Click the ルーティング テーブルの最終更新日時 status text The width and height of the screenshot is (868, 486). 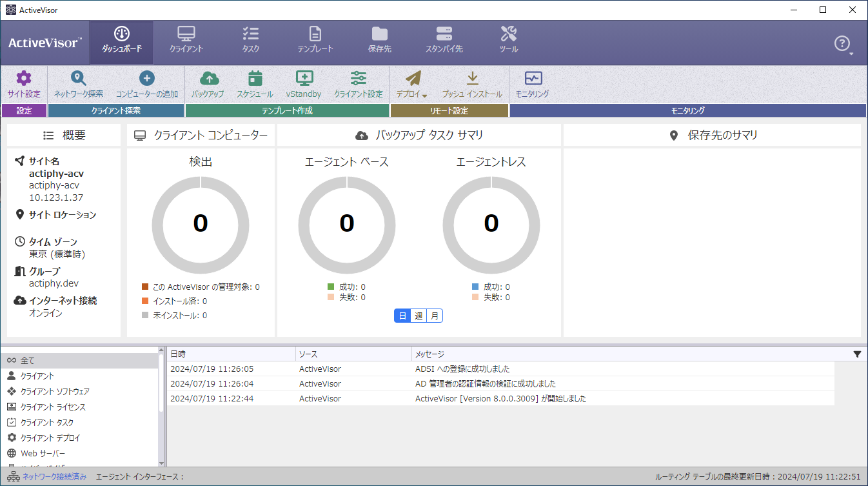(x=758, y=476)
